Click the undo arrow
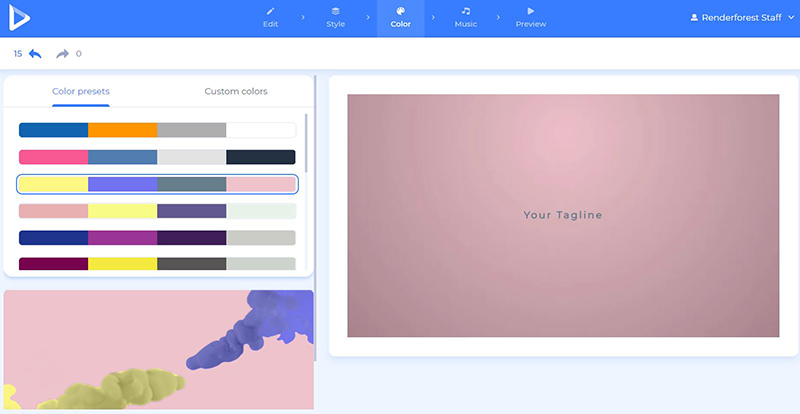This screenshot has width=800, height=414. 35,54
